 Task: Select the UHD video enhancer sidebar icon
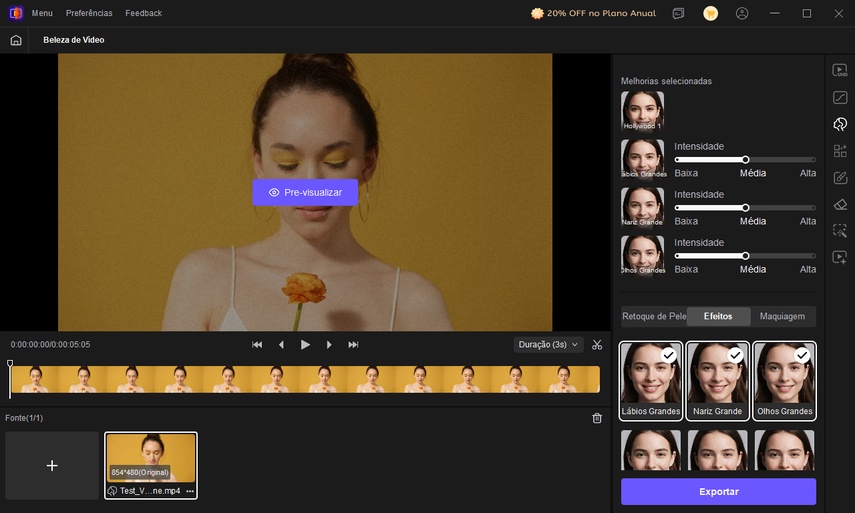[x=840, y=70]
